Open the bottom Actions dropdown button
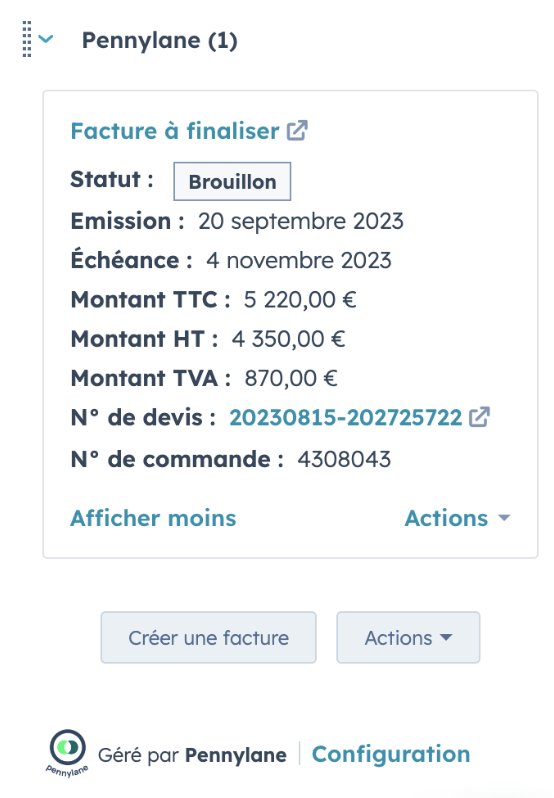Image resolution: width=554 pixels, height=798 pixels. pyautogui.click(x=408, y=638)
